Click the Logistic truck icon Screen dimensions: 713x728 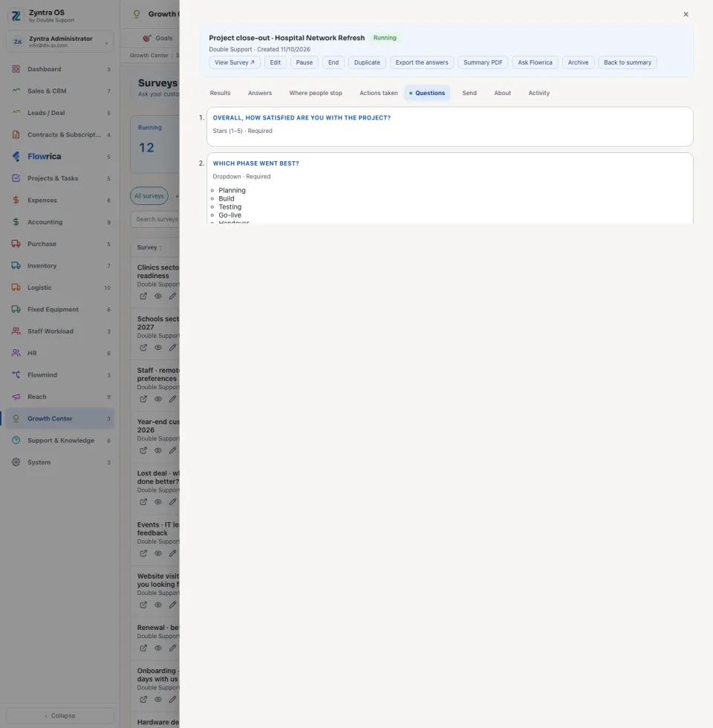pos(16,287)
